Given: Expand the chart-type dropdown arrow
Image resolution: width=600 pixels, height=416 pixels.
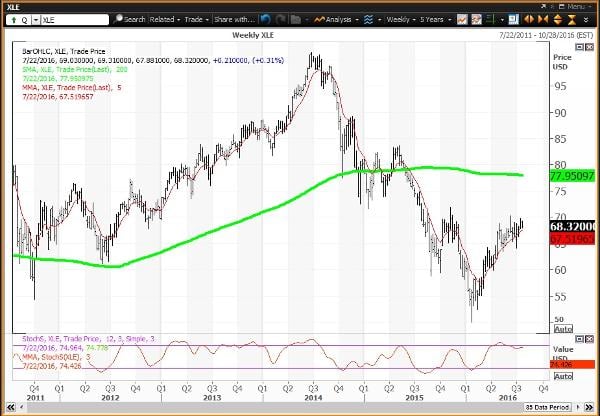Looking at the screenshot, I should tap(379, 20).
